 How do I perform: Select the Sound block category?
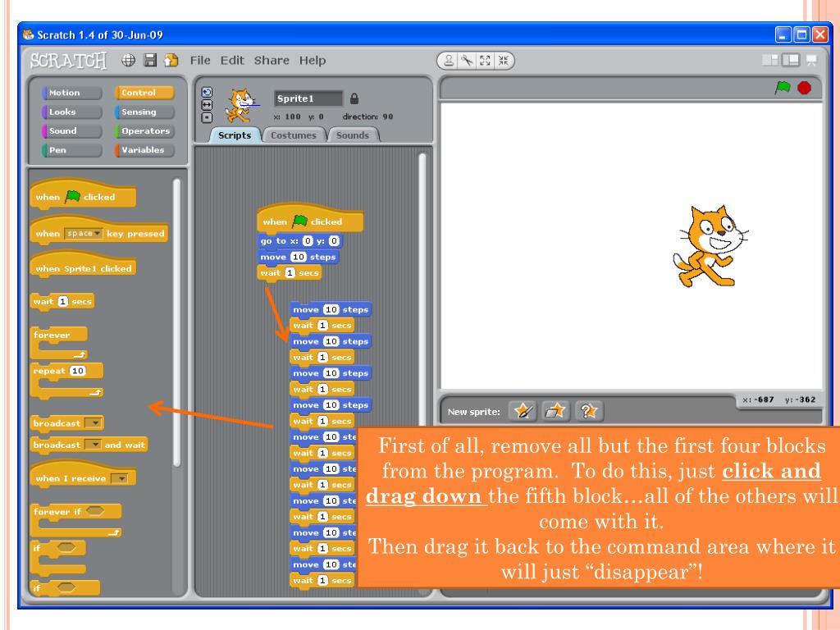tap(72, 130)
